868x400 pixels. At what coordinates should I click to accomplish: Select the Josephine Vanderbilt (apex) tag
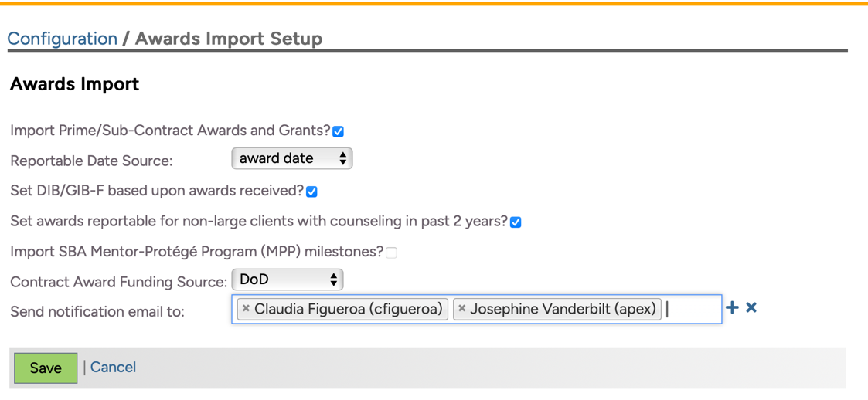pyautogui.click(x=563, y=309)
